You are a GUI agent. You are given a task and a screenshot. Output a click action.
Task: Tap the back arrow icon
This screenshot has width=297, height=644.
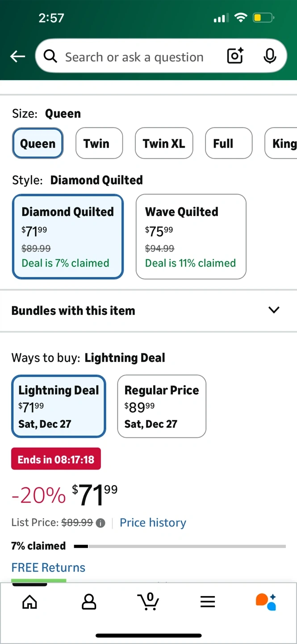tap(18, 56)
